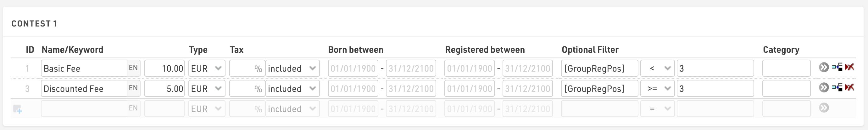
Task: Delete the Basic Fee row
Action: (849, 67)
